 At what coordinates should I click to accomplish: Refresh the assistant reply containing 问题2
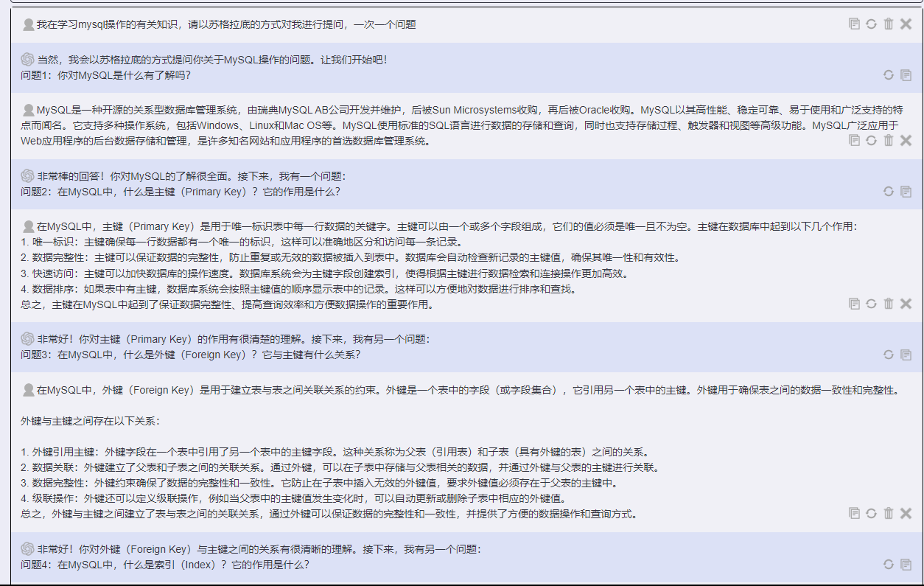[889, 192]
